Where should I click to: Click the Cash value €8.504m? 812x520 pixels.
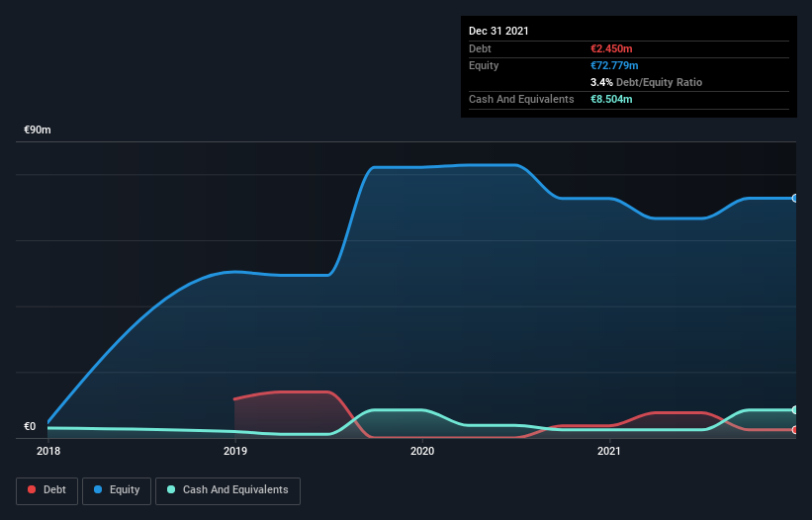pyautogui.click(x=611, y=99)
